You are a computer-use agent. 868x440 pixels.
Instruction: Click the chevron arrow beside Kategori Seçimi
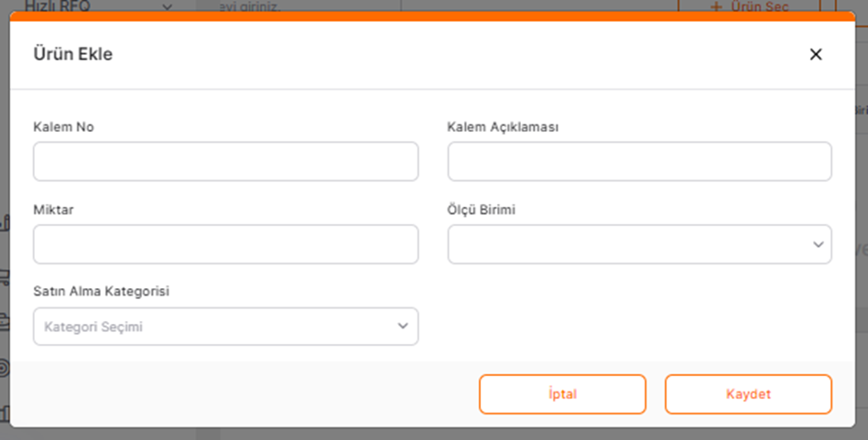(x=403, y=327)
